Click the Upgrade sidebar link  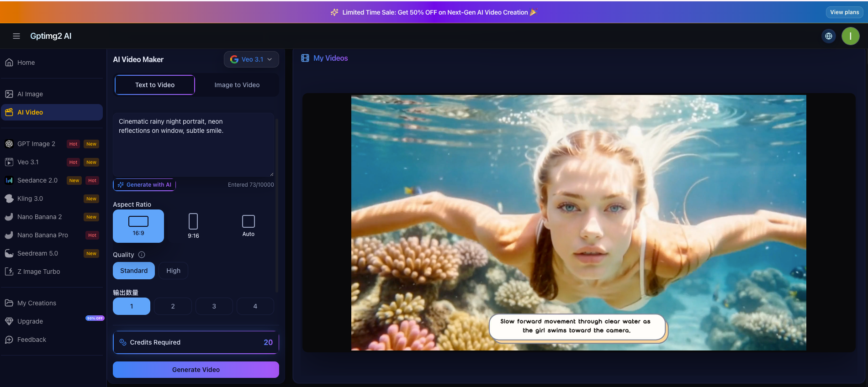pyautogui.click(x=52, y=321)
